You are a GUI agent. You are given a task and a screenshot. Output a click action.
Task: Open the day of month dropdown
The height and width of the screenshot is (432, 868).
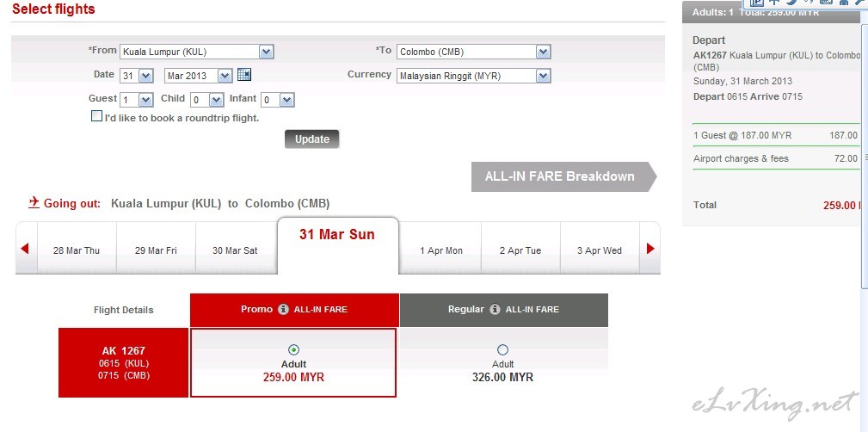[x=137, y=76]
